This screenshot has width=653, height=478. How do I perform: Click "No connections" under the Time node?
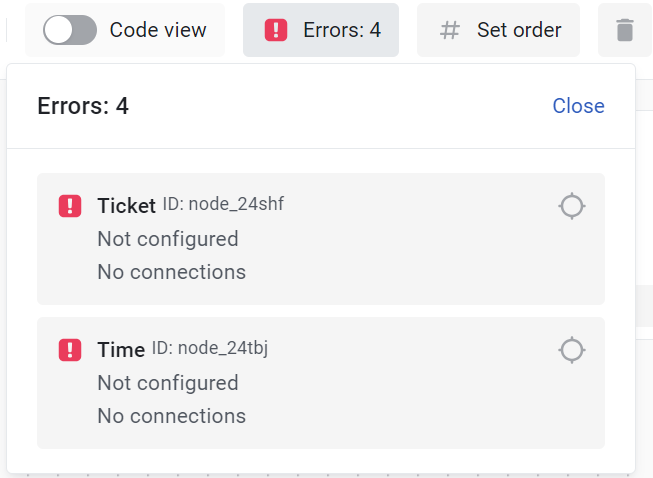(171, 416)
